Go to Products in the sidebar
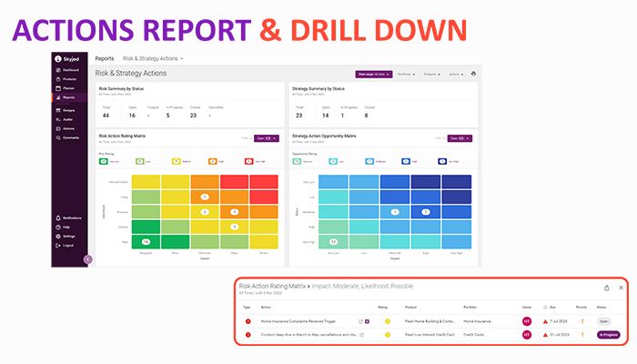 (68, 80)
